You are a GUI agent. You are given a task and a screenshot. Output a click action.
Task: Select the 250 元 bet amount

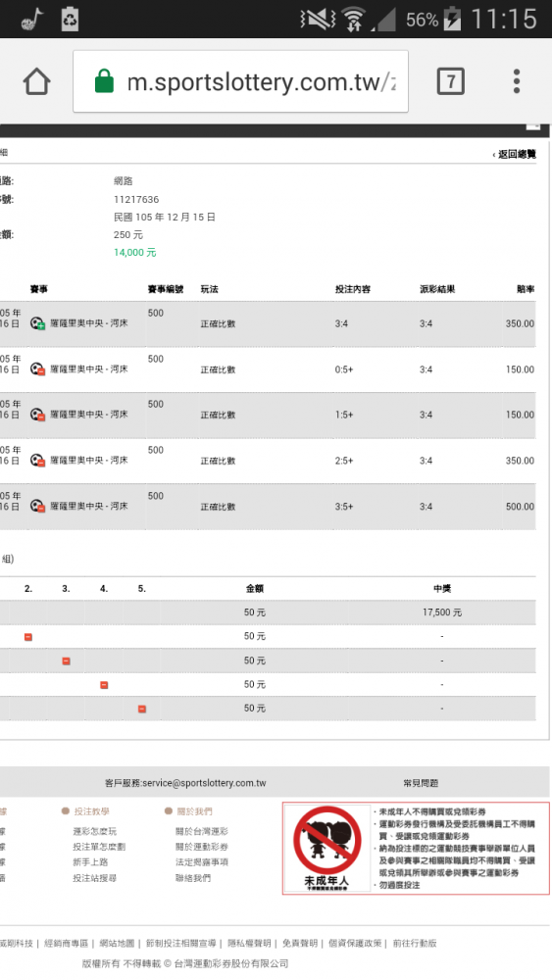(x=128, y=235)
